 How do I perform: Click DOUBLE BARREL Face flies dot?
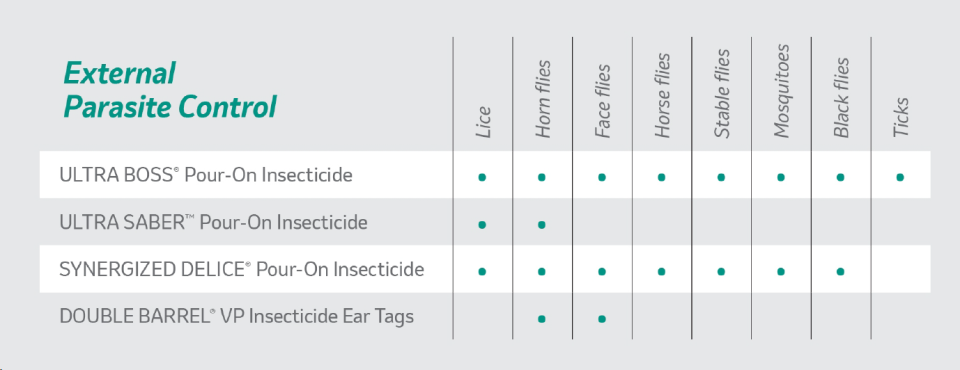[x=601, y=319]
